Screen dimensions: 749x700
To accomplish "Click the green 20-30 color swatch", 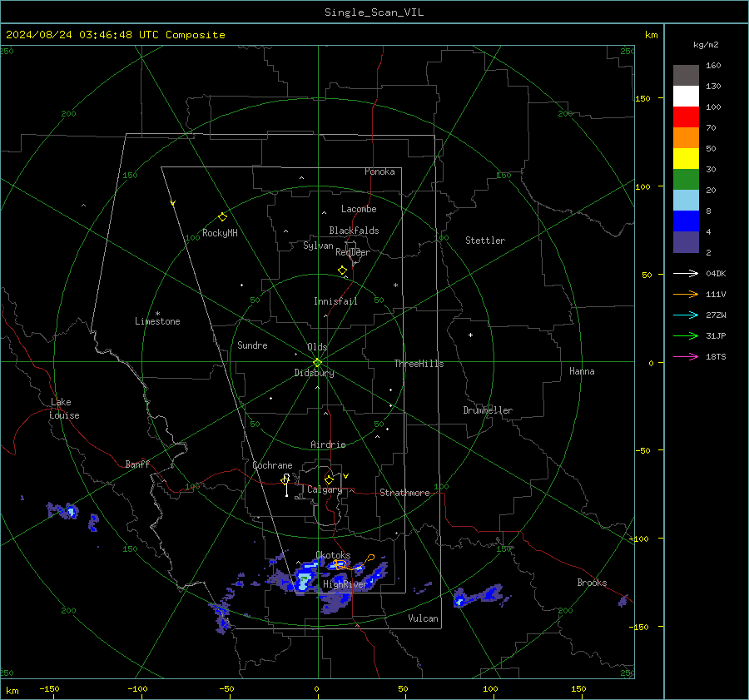I will [x=686, y=179].
